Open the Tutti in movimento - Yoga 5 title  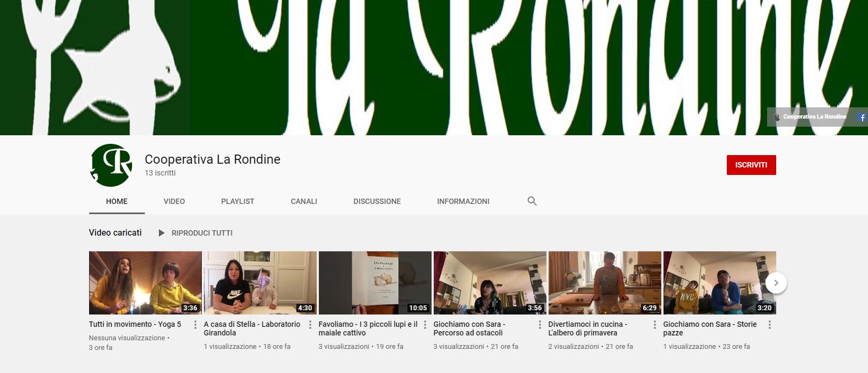[x=135, y=324]
